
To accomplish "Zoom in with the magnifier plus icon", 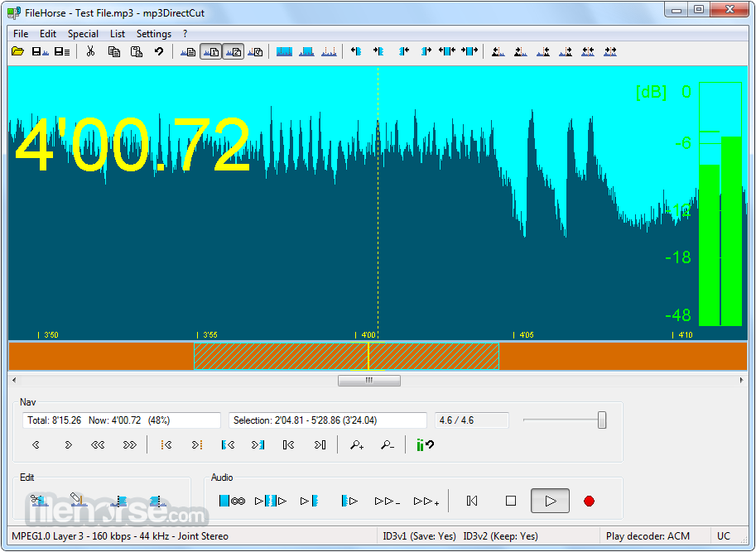I will point(357,445).
